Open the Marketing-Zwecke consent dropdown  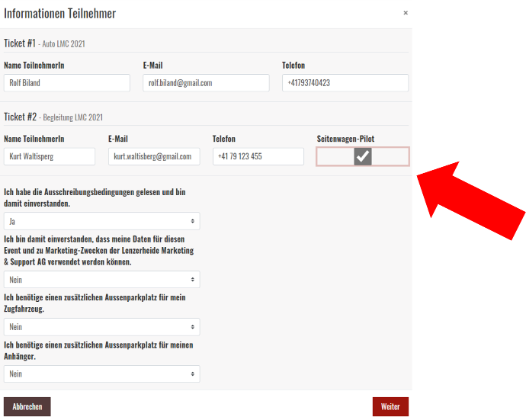click(101, 280)
